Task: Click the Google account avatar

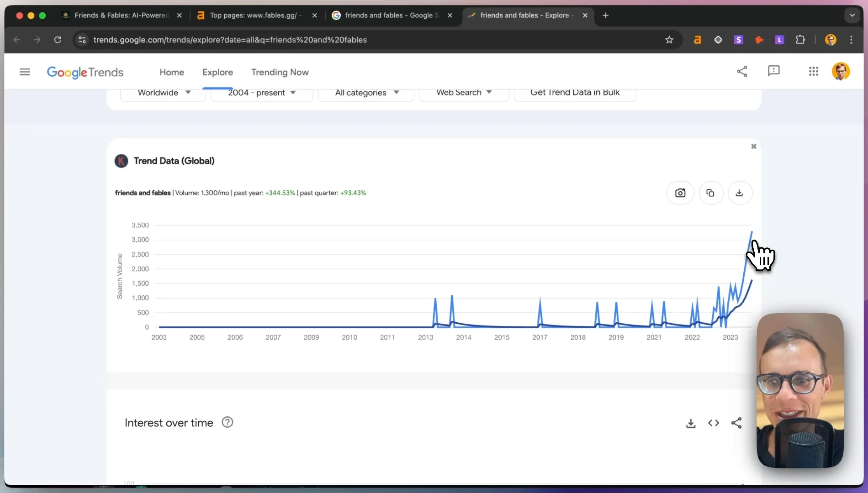Action: click(x=841, y=71)
